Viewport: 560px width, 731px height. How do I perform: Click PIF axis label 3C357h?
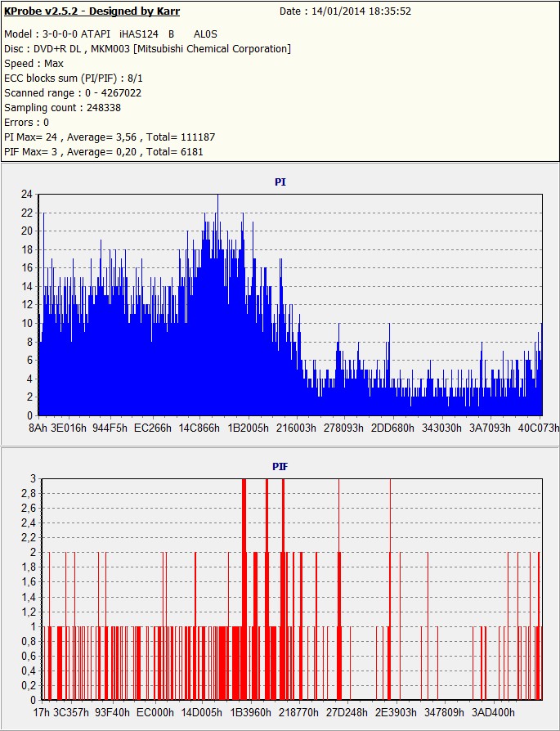click(71, 712)
